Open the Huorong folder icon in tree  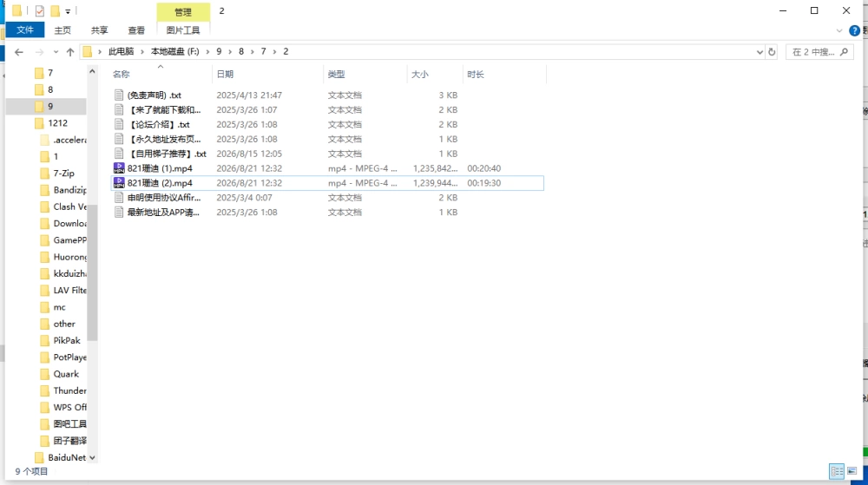tap(45, 257)
